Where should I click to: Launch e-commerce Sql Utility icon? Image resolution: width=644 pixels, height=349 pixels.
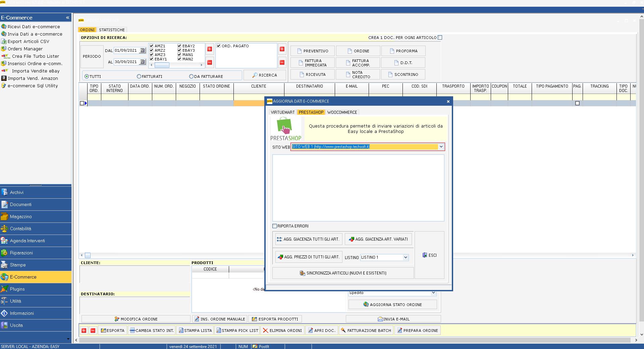coord(4,86)
